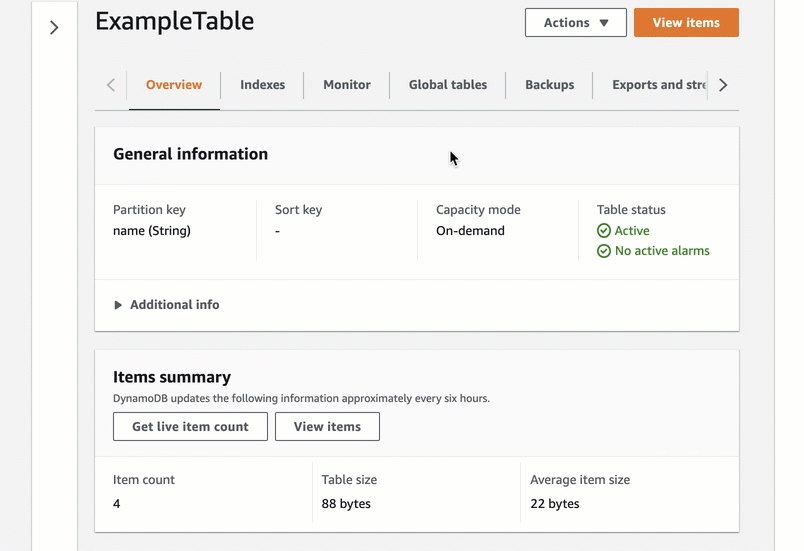Open the Backups tab
This screenshot has width=804, height=551.
tap(550, 85)
